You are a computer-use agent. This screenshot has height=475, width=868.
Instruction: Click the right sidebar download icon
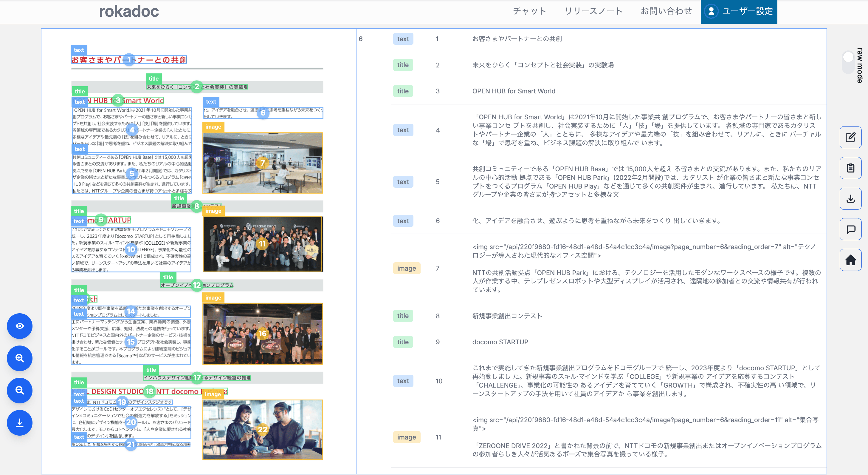[x=850, y=199]
